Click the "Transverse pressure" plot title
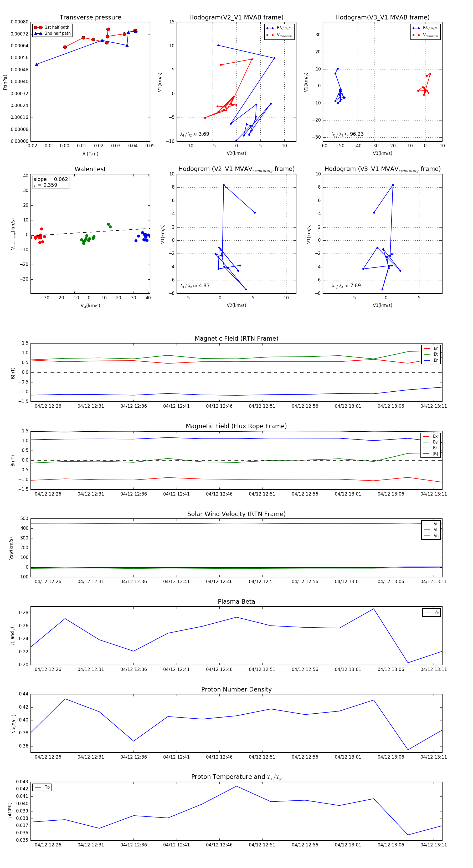The image size is (473, 868). (90, 18)
